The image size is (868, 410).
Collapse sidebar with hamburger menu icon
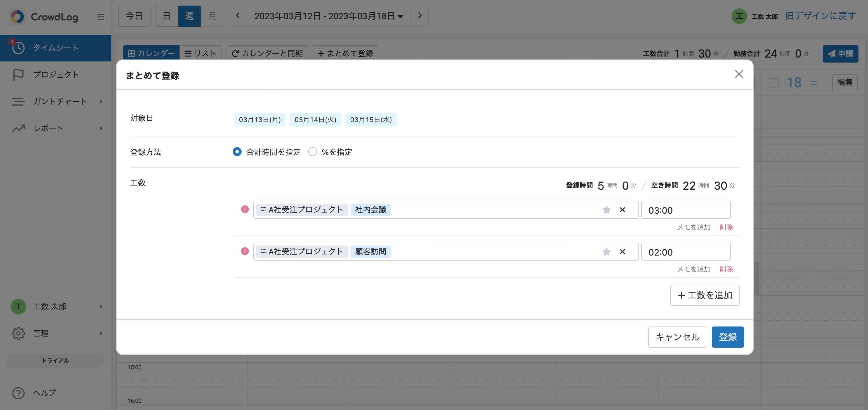(100, 16)
